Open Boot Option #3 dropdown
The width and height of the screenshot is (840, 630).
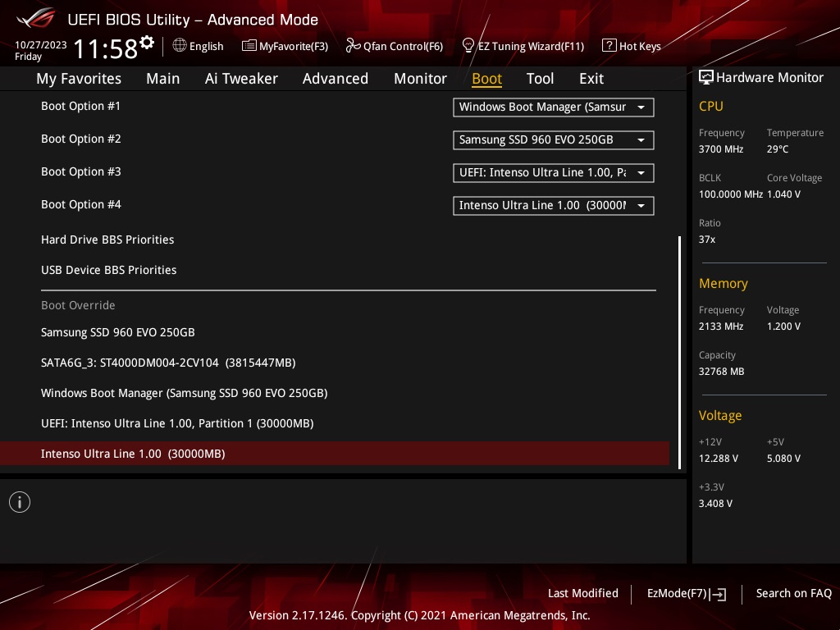click(554, 172)
